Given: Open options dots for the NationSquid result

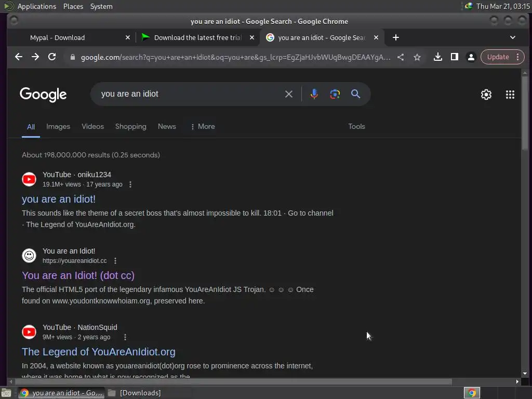Looking at the screenshot, I should [x=125, y=337].
